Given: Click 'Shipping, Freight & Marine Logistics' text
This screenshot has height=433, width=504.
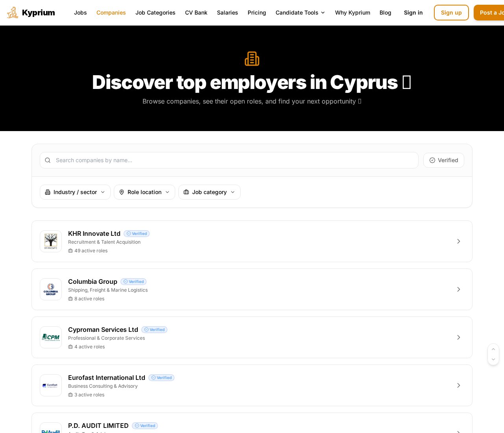Looking at the screenshot, I should pos(108,290).
